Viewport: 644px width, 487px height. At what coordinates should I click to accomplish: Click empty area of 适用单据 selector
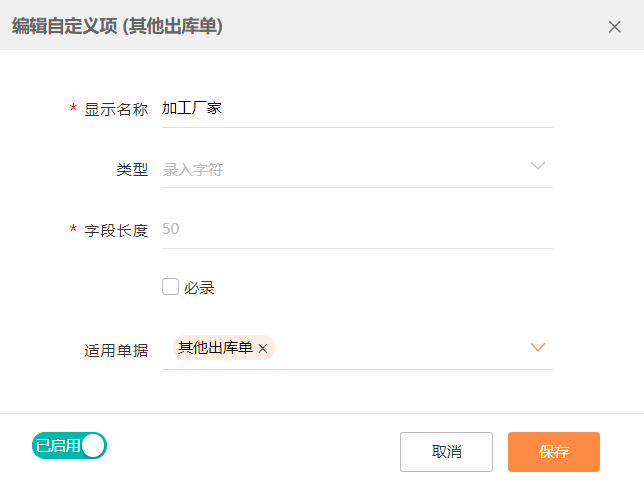[400, 348]
